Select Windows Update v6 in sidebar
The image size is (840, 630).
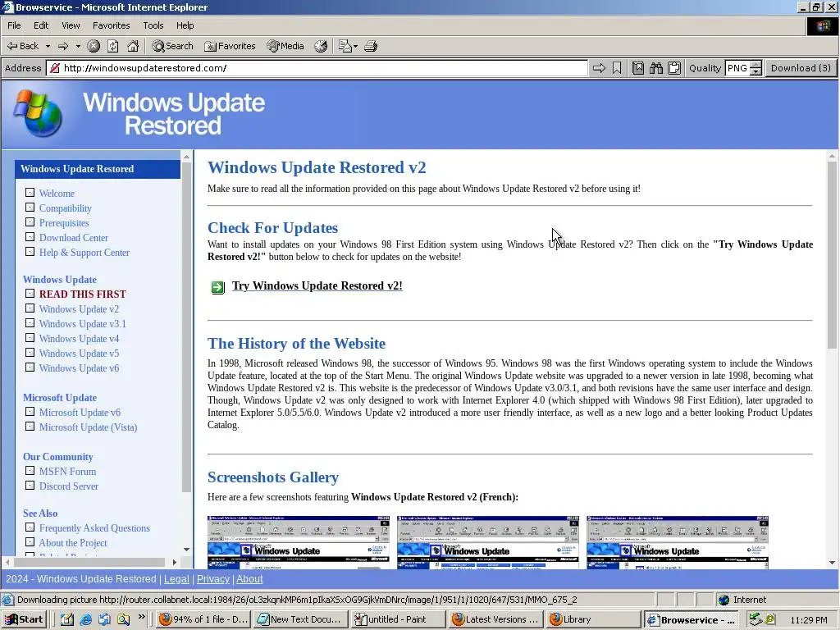coord(79,368)
